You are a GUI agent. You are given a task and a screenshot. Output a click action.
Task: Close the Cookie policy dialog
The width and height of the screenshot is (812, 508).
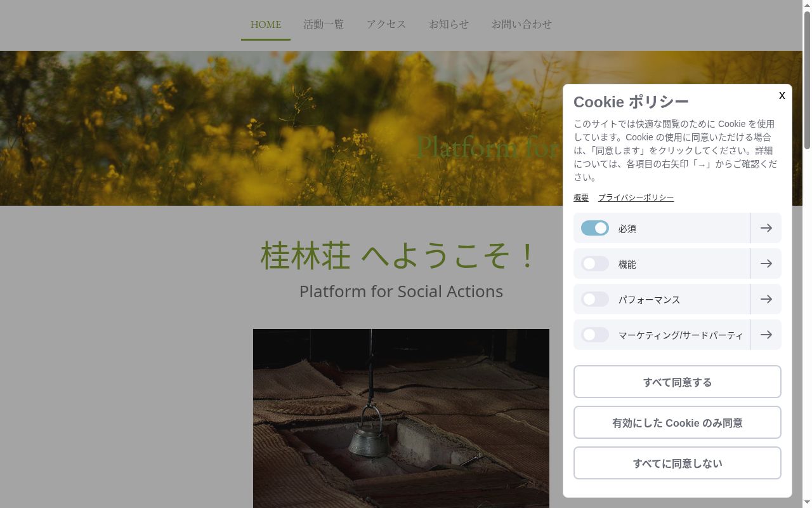[782, 95]
